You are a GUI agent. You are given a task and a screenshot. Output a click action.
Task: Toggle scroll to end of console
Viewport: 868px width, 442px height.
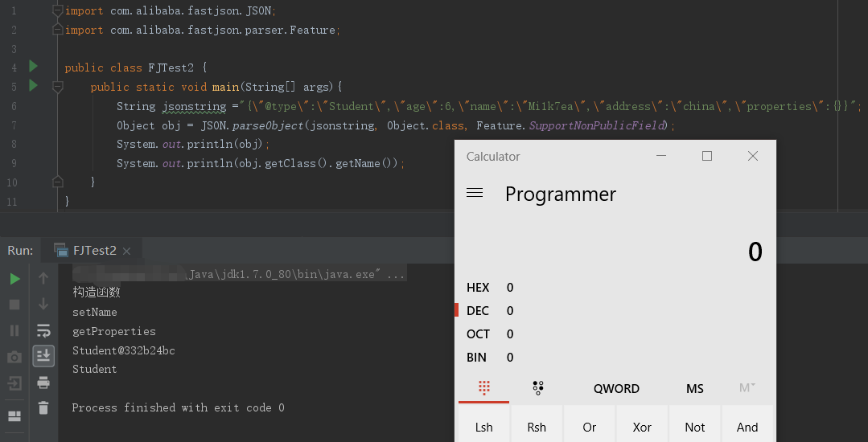click(43, 355)
